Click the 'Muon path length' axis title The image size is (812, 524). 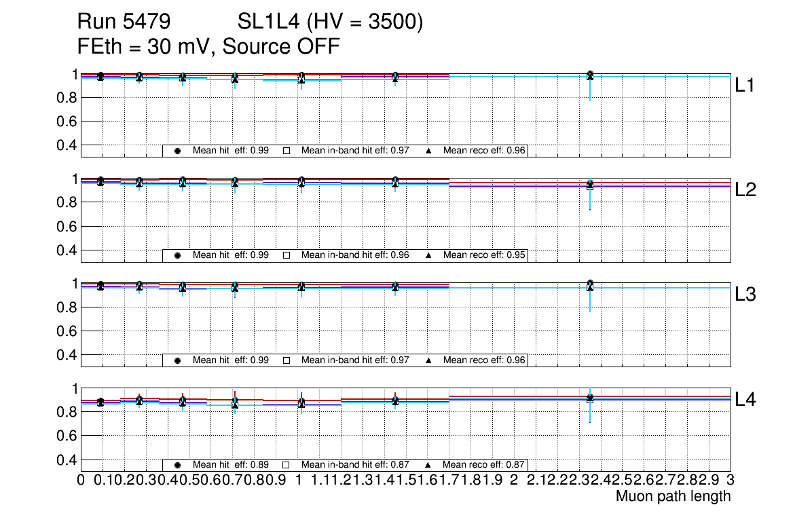coord(673,496)
